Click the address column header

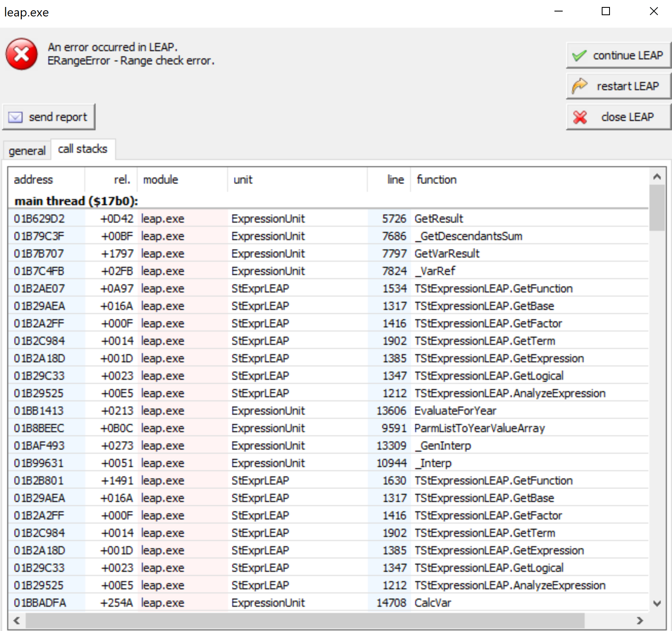coord(46,180)
